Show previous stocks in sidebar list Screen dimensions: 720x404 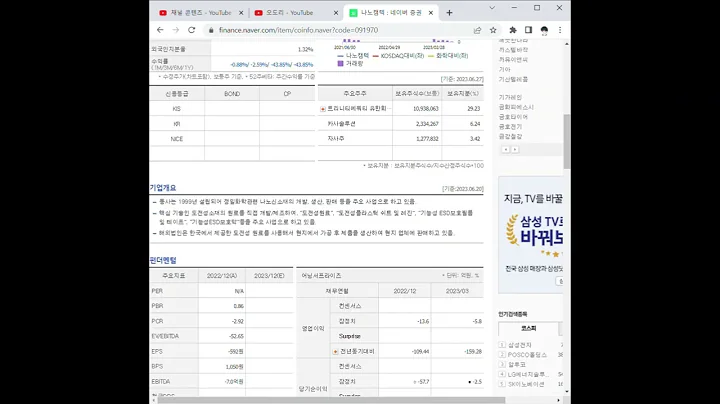click(x=506, y=150)
